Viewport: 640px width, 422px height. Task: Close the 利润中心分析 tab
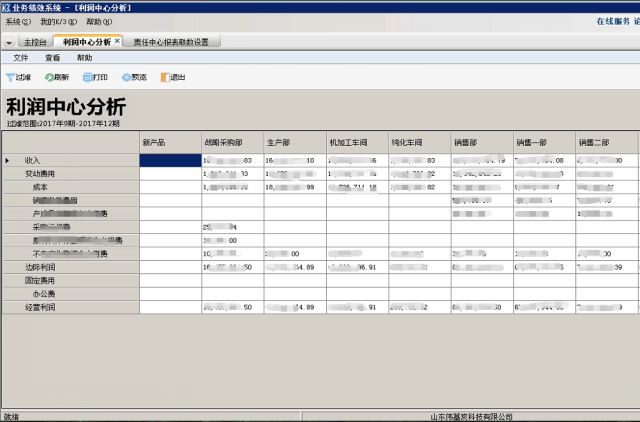coord(117,41)
